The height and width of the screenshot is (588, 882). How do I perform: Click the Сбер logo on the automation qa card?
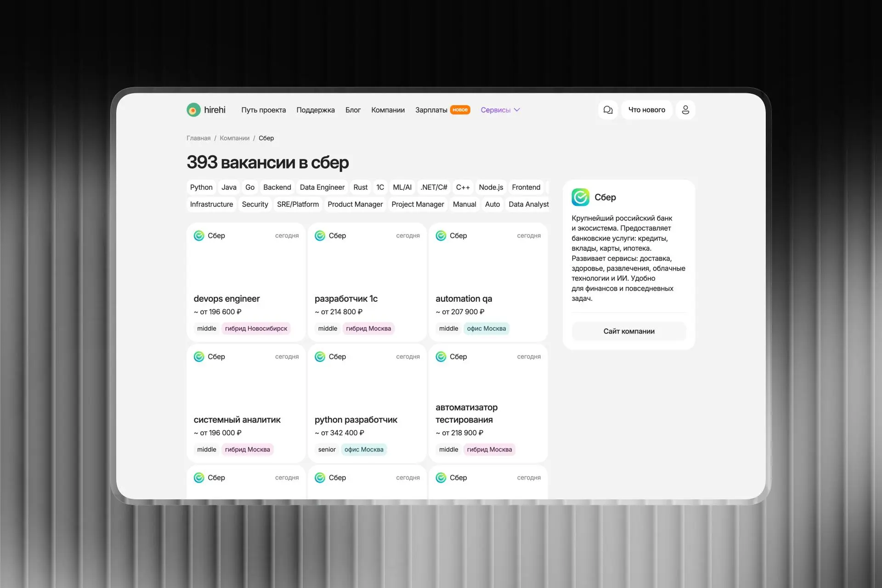click(441, 236)
